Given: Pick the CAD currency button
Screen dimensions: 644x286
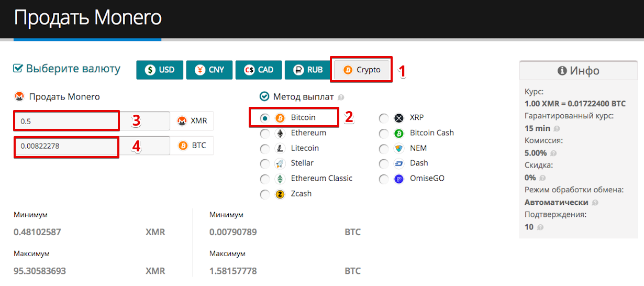Looking at the screenshot, I should 259,70.
